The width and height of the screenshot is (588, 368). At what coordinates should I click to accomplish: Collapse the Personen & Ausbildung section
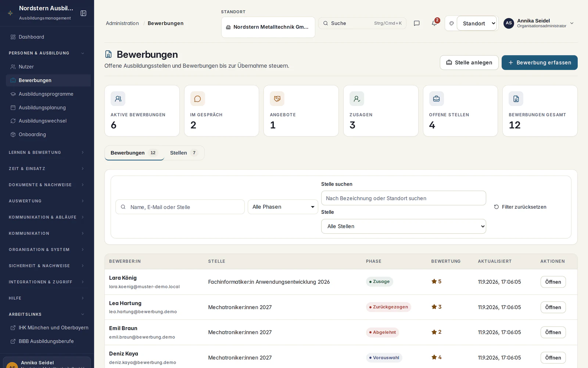(x=46, y=53)
